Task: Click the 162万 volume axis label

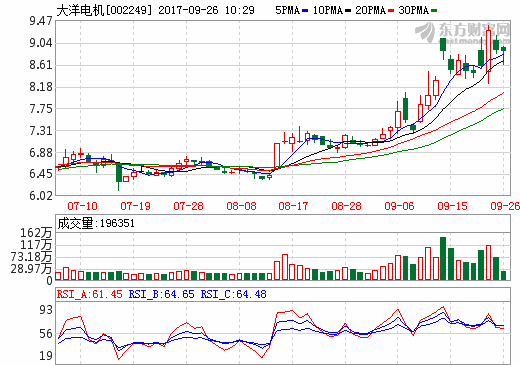Action: [x=36, y=233]
